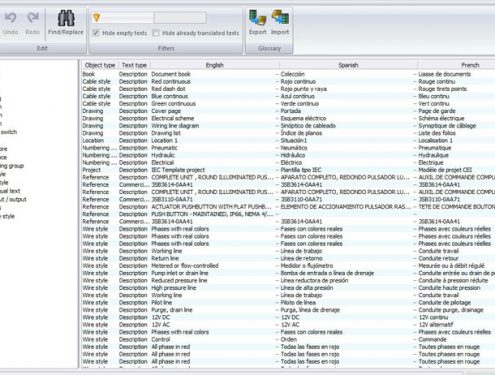Select 'Drawing list' cell
495x375 pixels.
166,133
